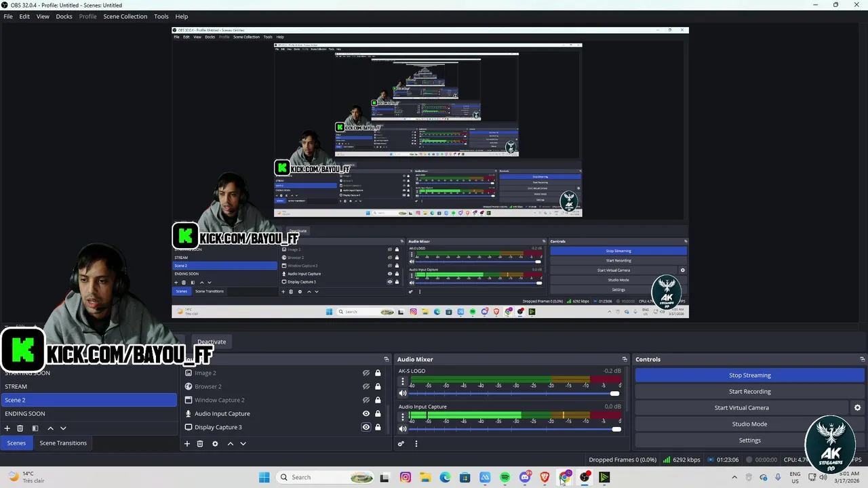Unlock the Image 2 source
The image size is (868, 488).
[x=378, y=373]
